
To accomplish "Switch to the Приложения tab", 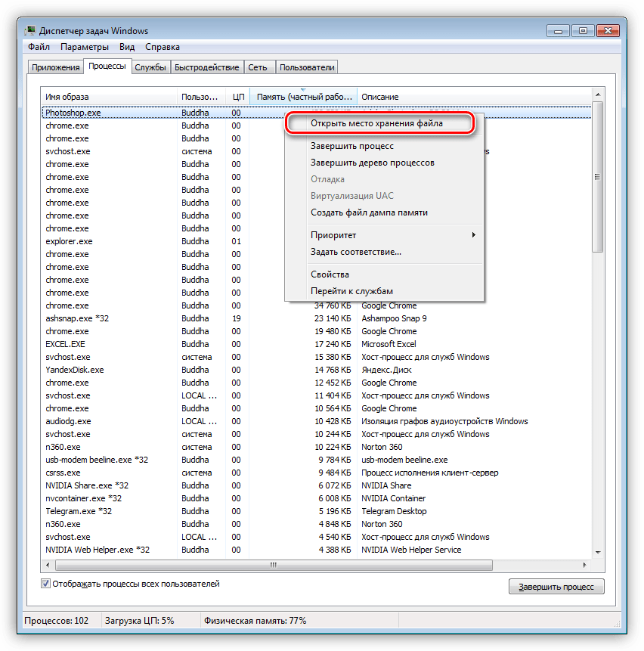I will click(56, 67).
